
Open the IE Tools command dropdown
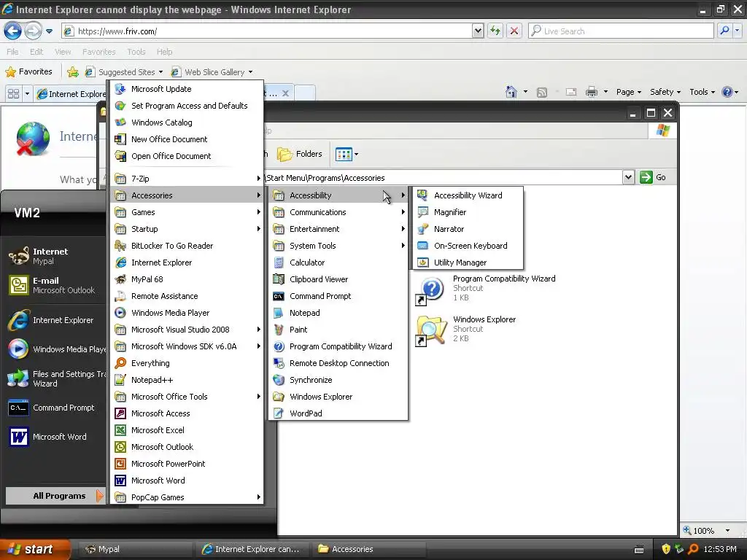pos(703,92)
